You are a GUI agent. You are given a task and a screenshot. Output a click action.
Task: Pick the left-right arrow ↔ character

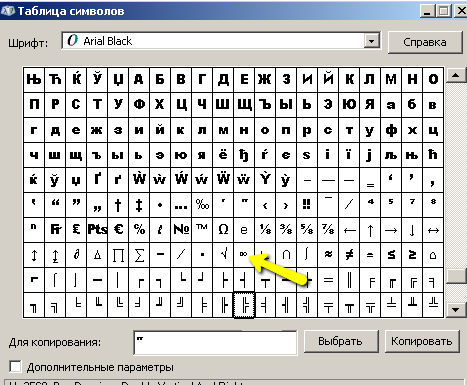(x=433, y=230)
